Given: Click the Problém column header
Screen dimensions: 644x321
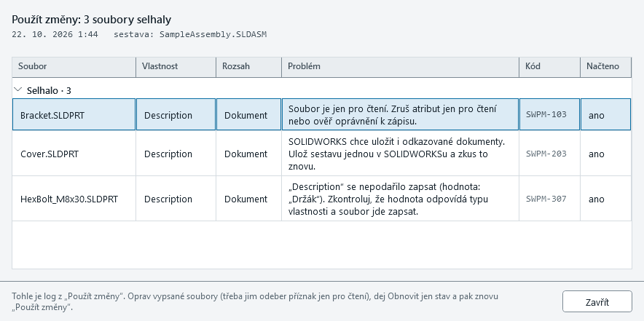Looking at the screenshot, I should (400, 66).
